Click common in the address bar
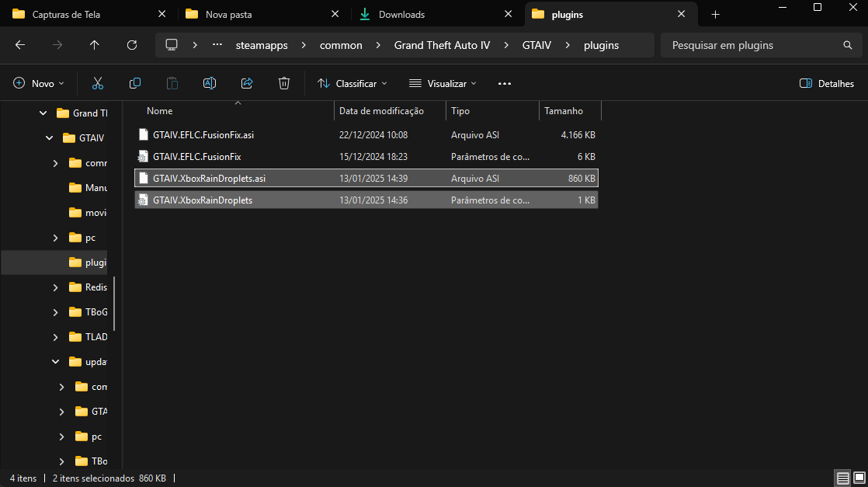The height and width of the screenshot is (487, 868). tap(341, 45)
